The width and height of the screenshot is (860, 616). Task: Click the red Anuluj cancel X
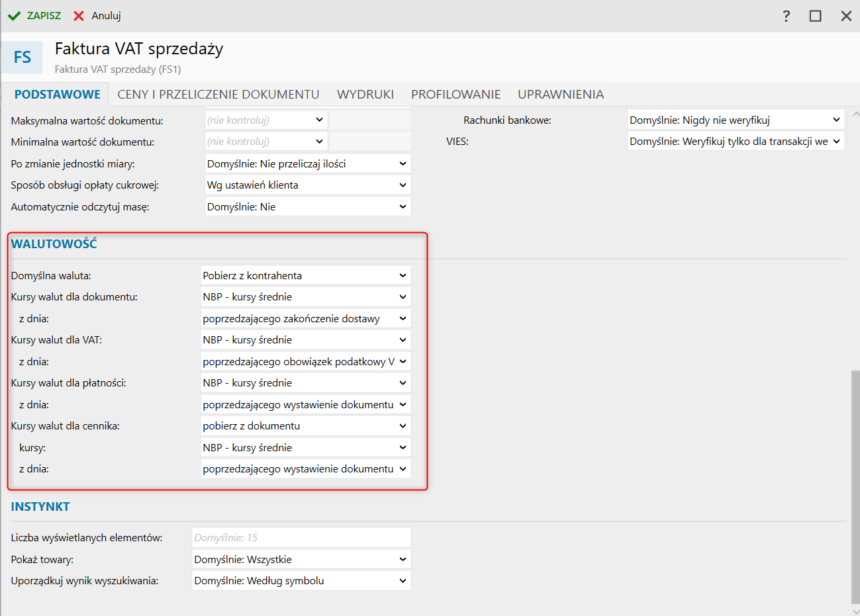tap(79, 16)
